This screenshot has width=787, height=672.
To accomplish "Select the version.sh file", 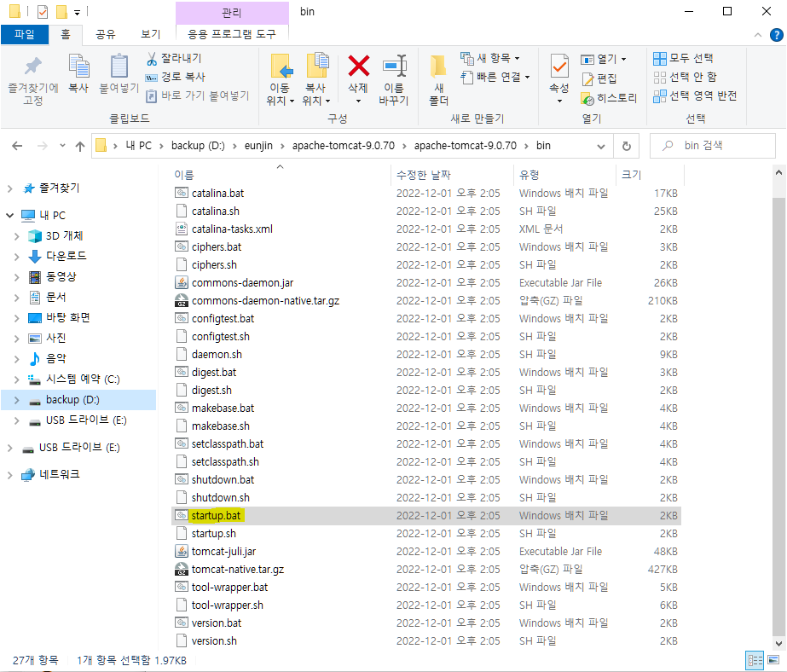I will (x=214, y=641).
